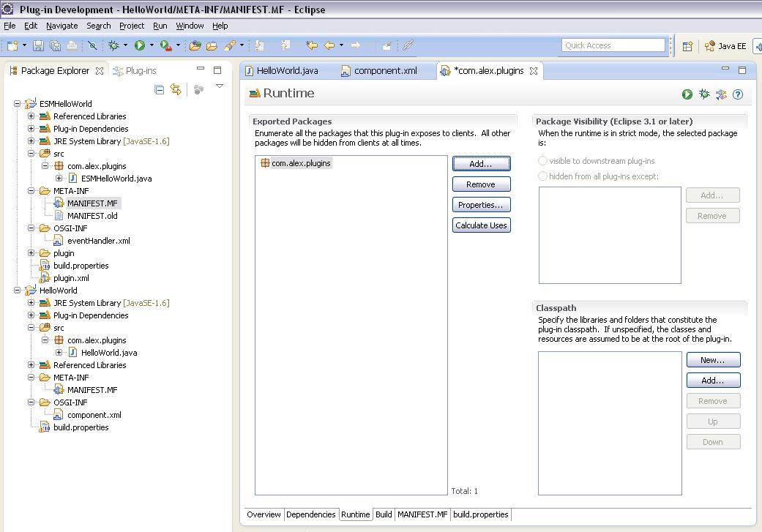Image resolution: width=762 pixels, height=532 pixels.
Task: Open the Dependencies tab of manifest editor
Action: 310,514
